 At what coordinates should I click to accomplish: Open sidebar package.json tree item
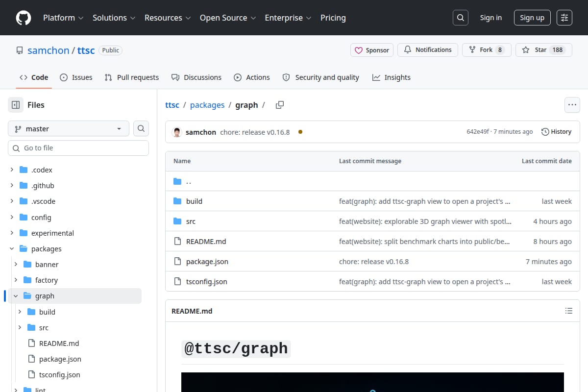point(60,359)
